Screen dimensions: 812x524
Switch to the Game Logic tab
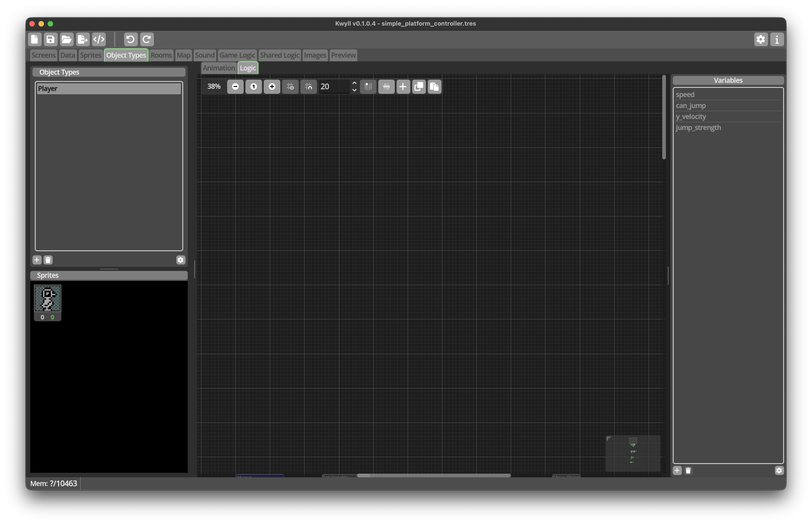tap(237, 55)
